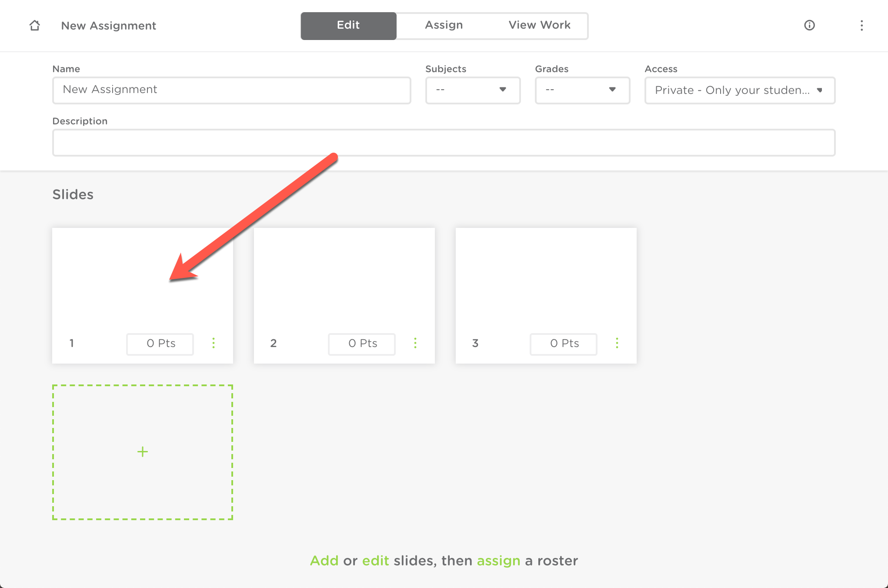
Task: Set points on slide 3
Action: pos(564,344)
